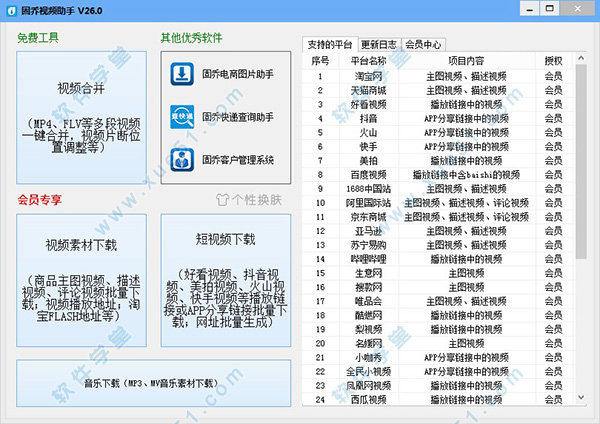Click 平台名称 column header
This screenshot has height=424, width=600.
368,61
